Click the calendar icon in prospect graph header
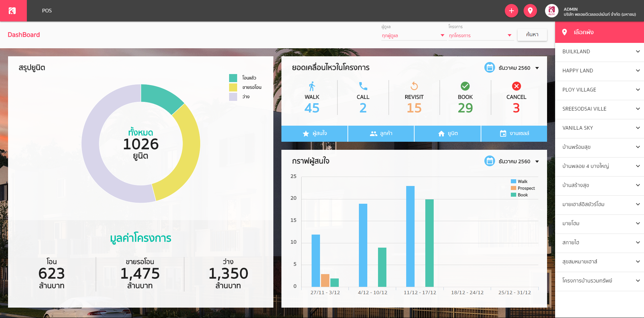The height and width of the screenshot is (318, 644). pos(490,161)
